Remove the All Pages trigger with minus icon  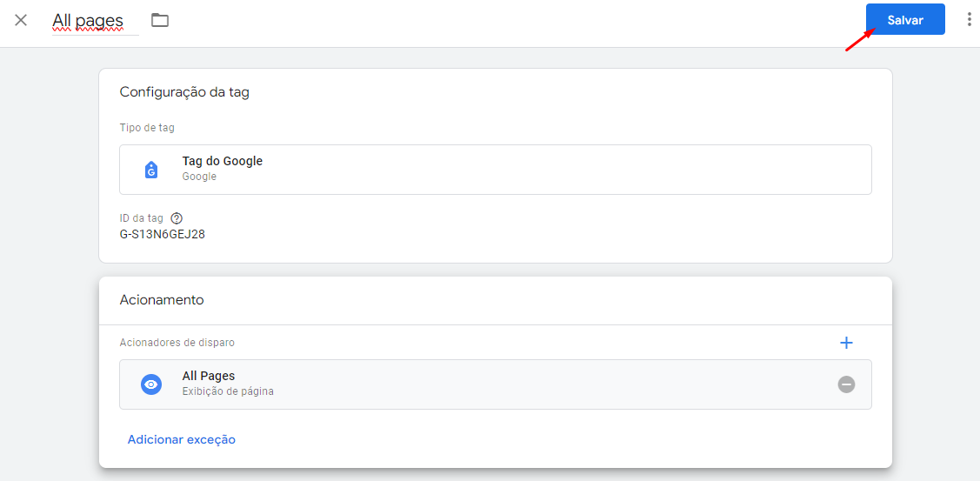coord(846,384)
